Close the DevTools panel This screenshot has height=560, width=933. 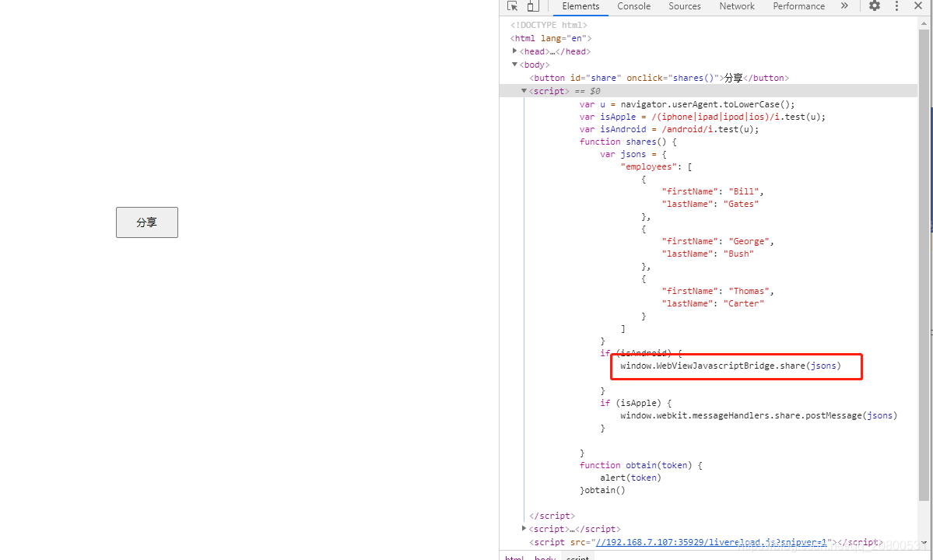coord(917,6)
